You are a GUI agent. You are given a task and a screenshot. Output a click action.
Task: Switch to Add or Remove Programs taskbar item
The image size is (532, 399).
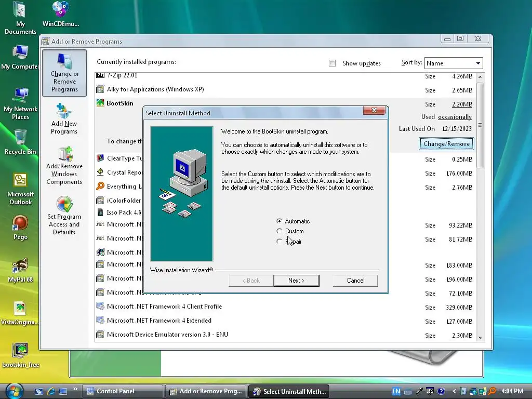206,391
